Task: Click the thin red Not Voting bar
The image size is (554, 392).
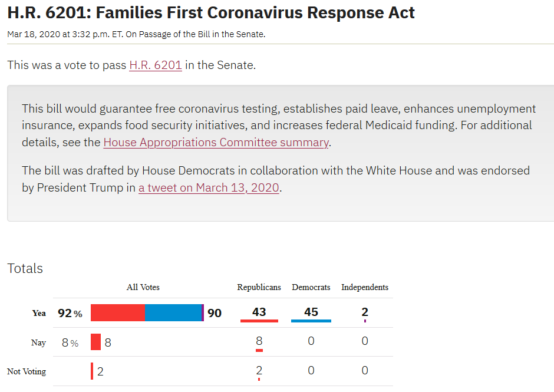Action: point(92,371)
